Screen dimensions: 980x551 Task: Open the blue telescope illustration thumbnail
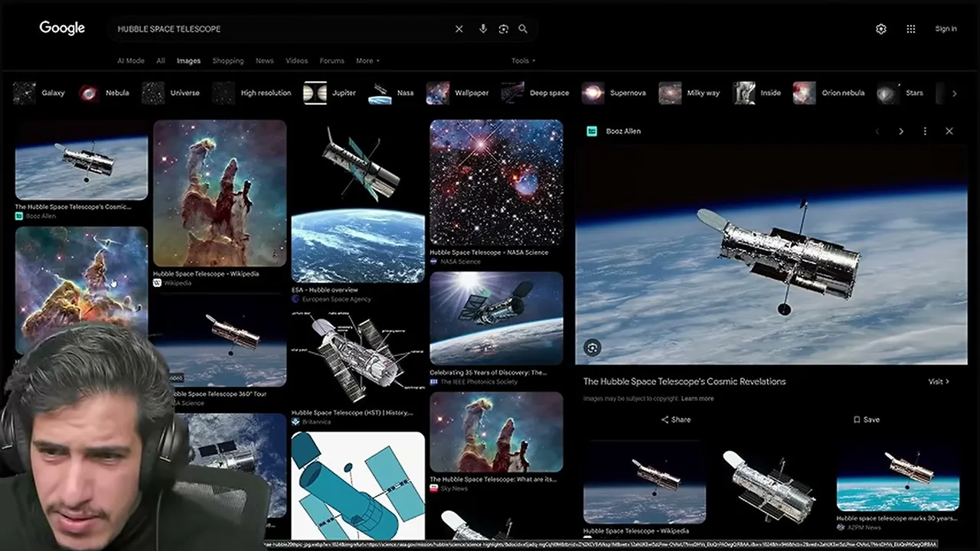pyautogui.click(x=358, y=487)
